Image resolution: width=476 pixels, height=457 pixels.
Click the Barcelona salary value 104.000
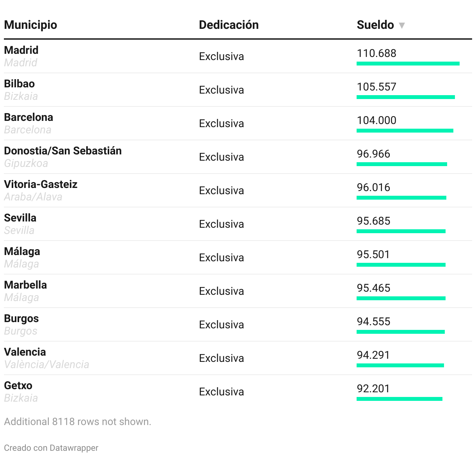(x=376, y=120)
